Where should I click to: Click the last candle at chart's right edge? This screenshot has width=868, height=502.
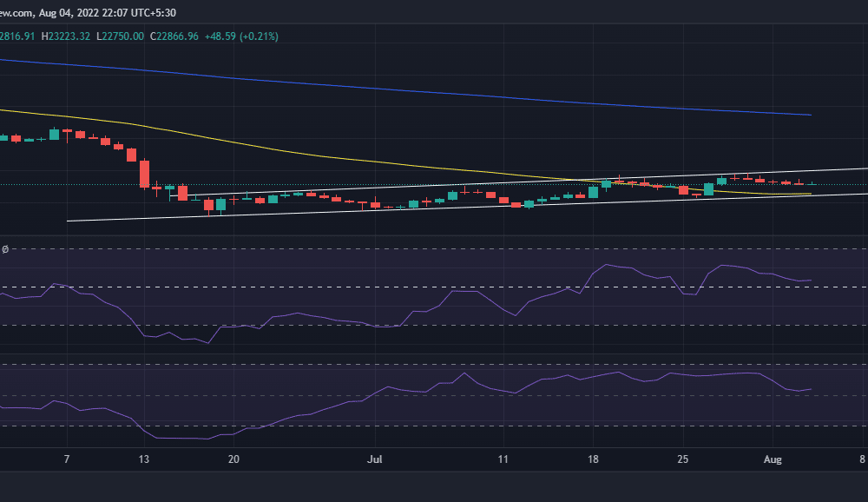[812, 184]
